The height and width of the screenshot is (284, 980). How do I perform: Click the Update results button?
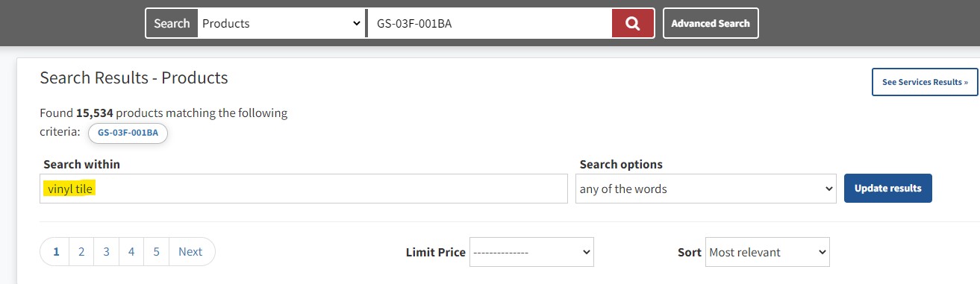pyautogui.click(x=887, y=189)
